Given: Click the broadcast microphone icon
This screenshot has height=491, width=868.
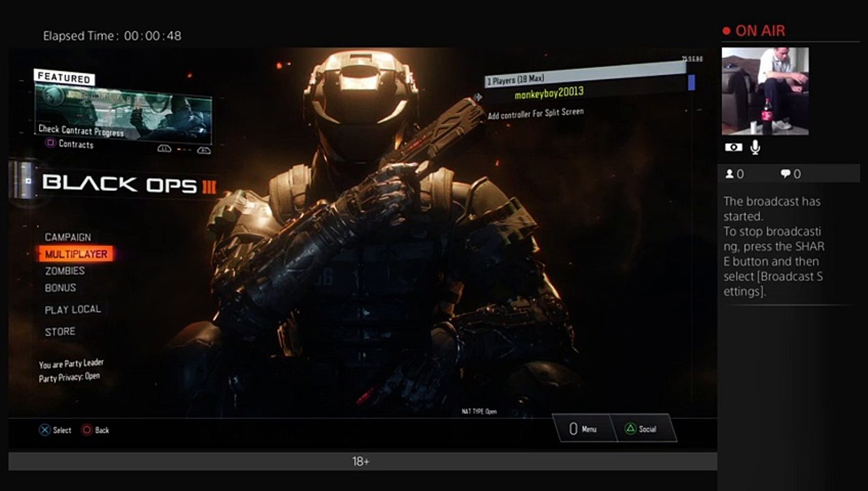Looking at the screenshot, I should 755,147.
